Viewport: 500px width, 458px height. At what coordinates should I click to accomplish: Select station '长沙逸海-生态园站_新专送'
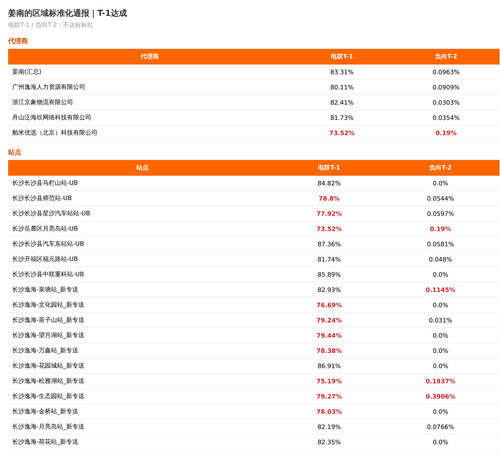pos(48,396)
